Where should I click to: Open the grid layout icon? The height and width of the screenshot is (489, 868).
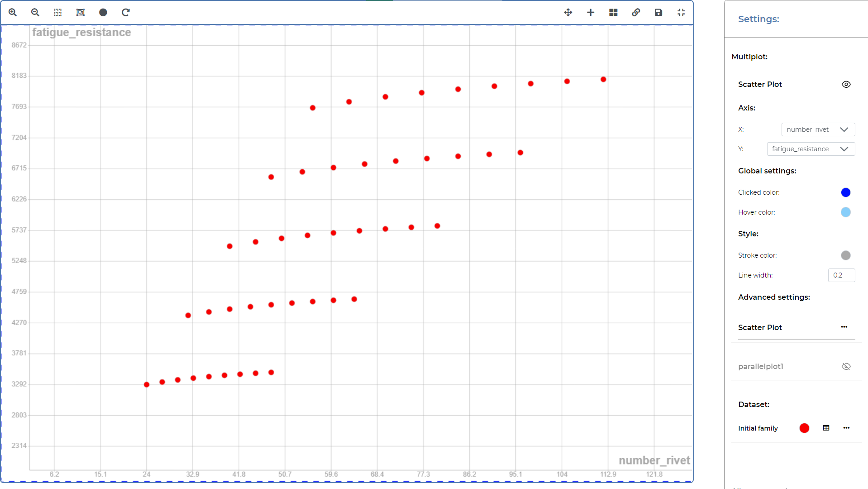613,12
